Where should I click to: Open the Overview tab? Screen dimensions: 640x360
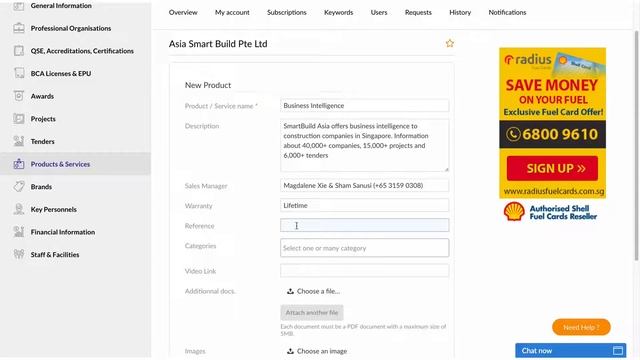(183, 12)
